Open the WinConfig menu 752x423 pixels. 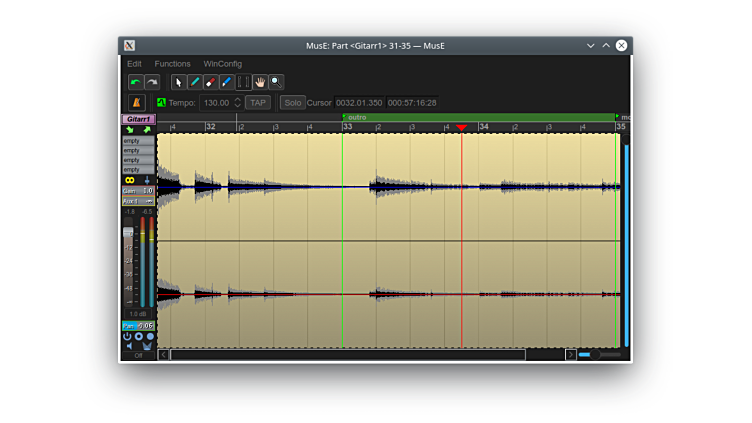[222, 64]
